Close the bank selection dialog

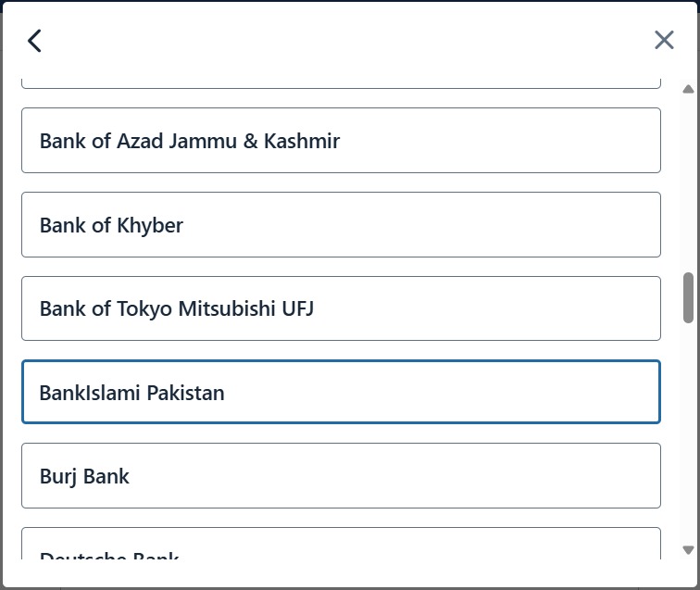click(664, 40)
